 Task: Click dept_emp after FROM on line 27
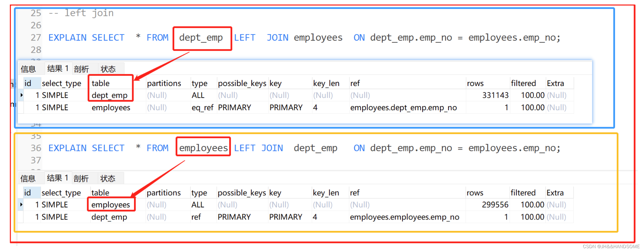tap(201, 38)
